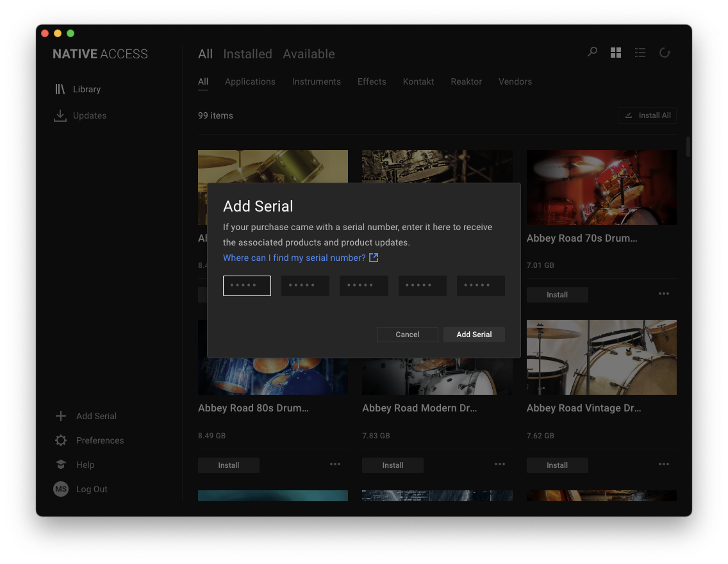Click the 'Abbey Road 70s Drum…' title
This screenshot has height=564, width=728.
click(x=582, y=238)
